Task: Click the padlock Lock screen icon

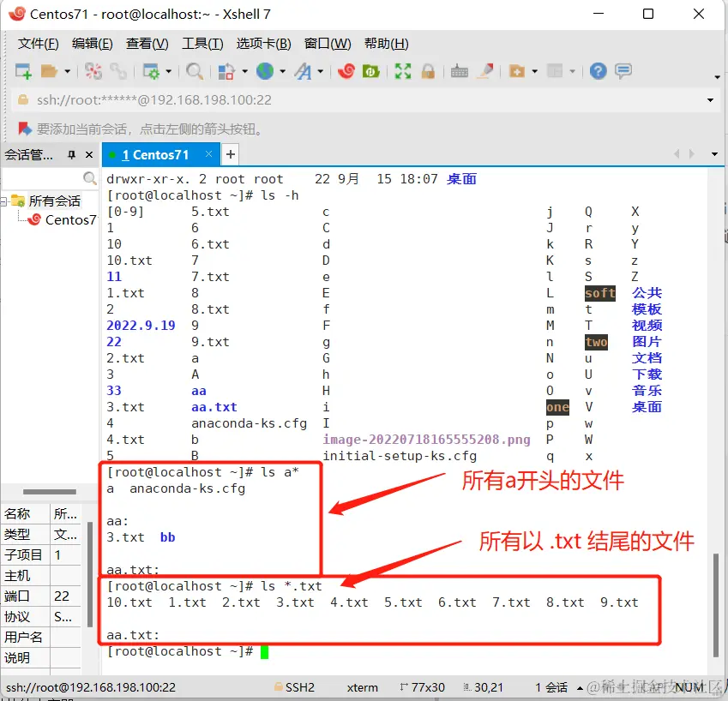Action: click(428, 71)
